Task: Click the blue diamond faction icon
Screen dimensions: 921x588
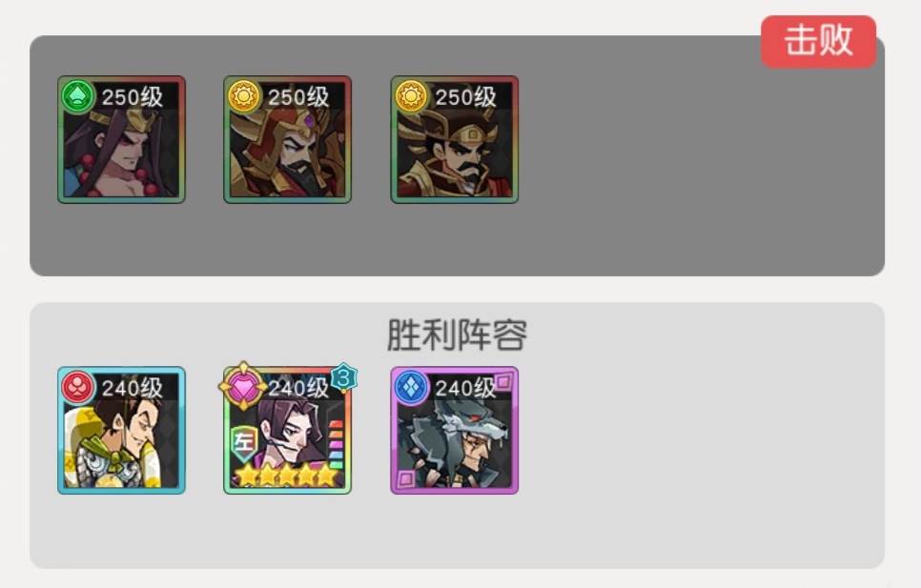Action: [x=411, y=387]
